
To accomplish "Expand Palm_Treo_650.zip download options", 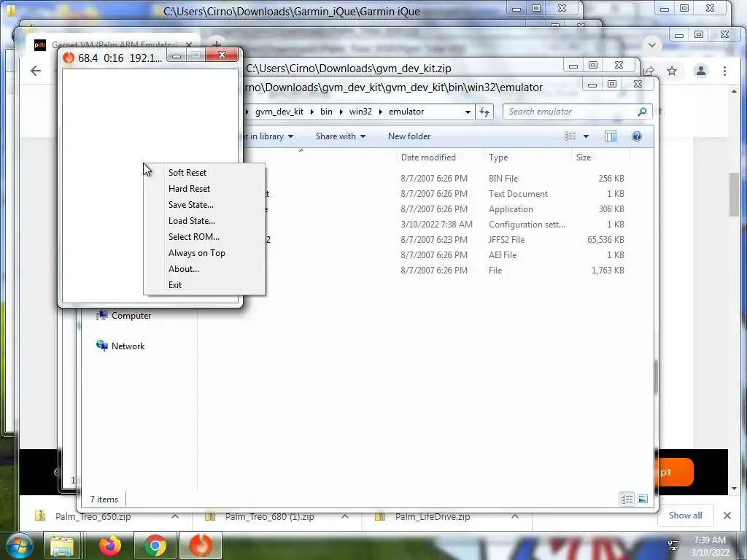I will pyautogui.click(x=175, y=516).
